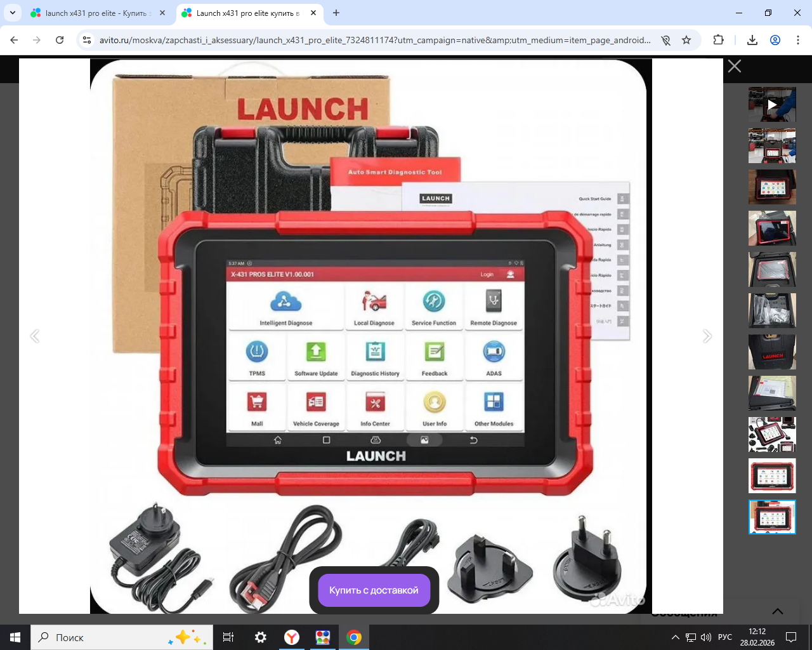Open the Windows Start menu

(15, 637)
